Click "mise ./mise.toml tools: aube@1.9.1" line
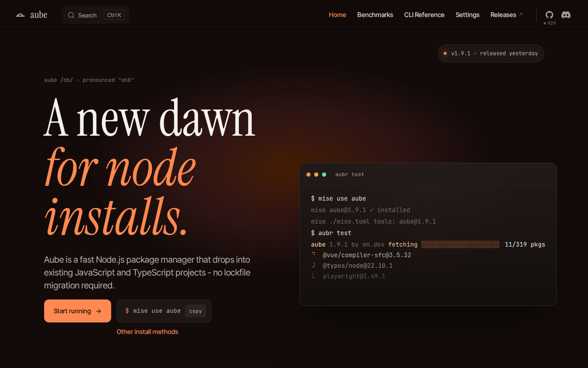 pyautogui.click(x=373, y=222)
